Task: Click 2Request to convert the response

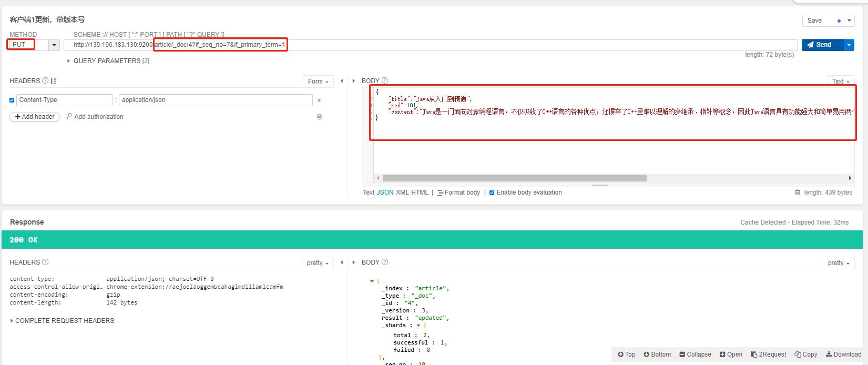Action: [768, 354]
